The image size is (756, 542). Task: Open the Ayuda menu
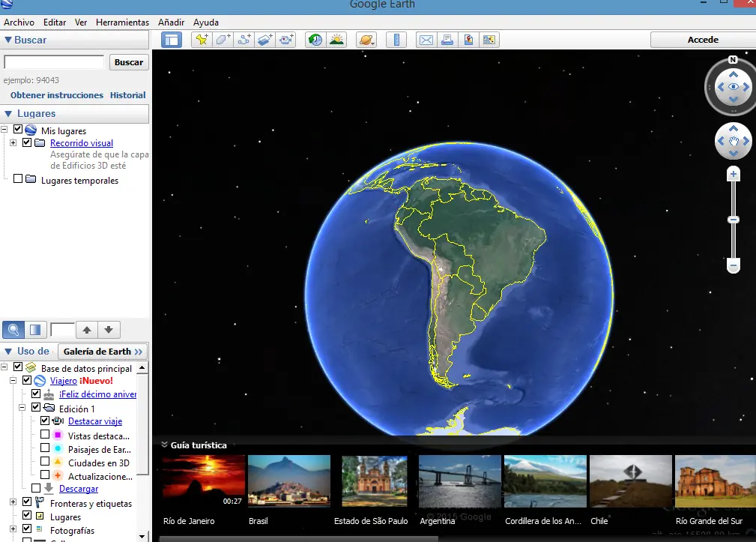[x=206, y=22]
